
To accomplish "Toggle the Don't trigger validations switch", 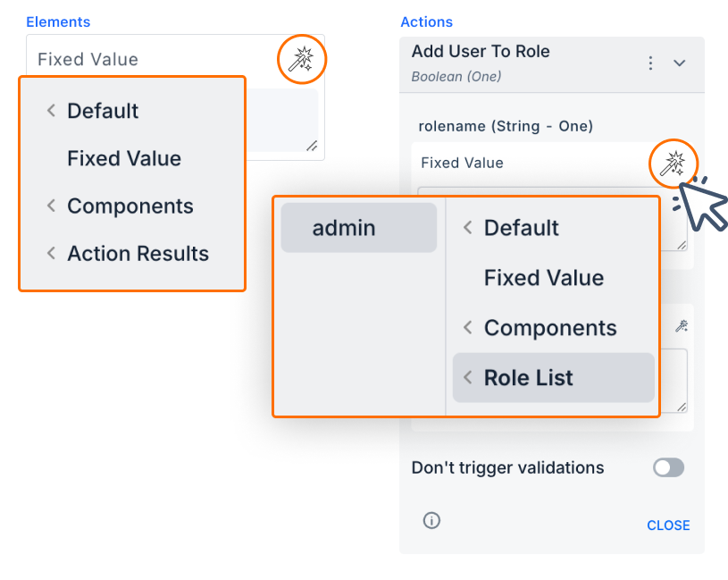I will 668,467.
